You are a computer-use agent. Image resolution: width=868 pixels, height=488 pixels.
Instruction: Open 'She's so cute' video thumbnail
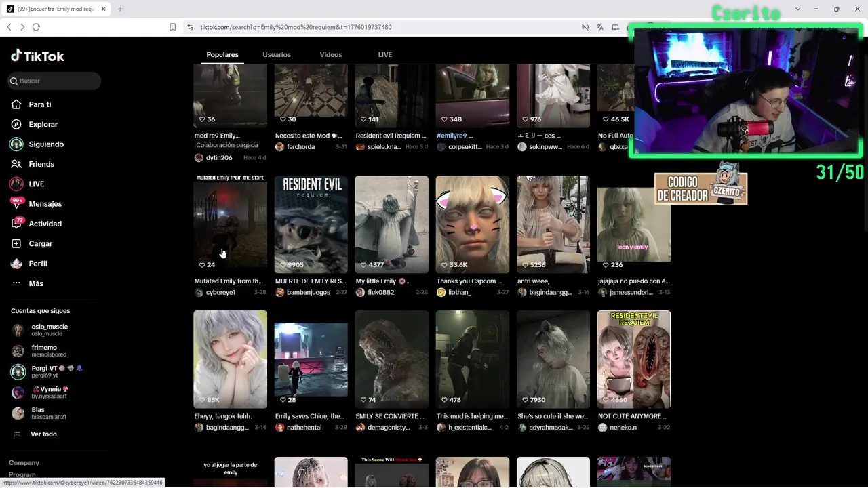[553, 359]
